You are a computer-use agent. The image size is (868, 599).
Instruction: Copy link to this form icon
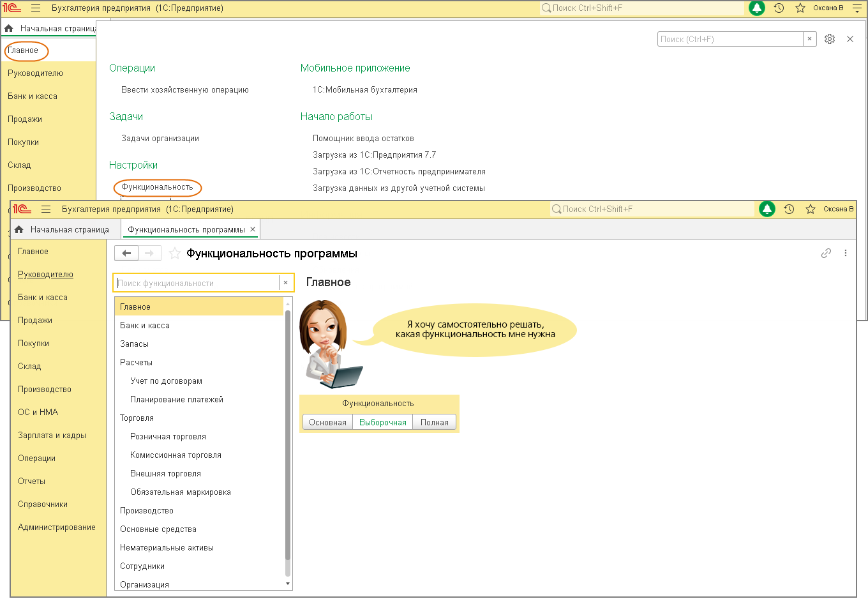pyautogui.click(x=826, y=254)
